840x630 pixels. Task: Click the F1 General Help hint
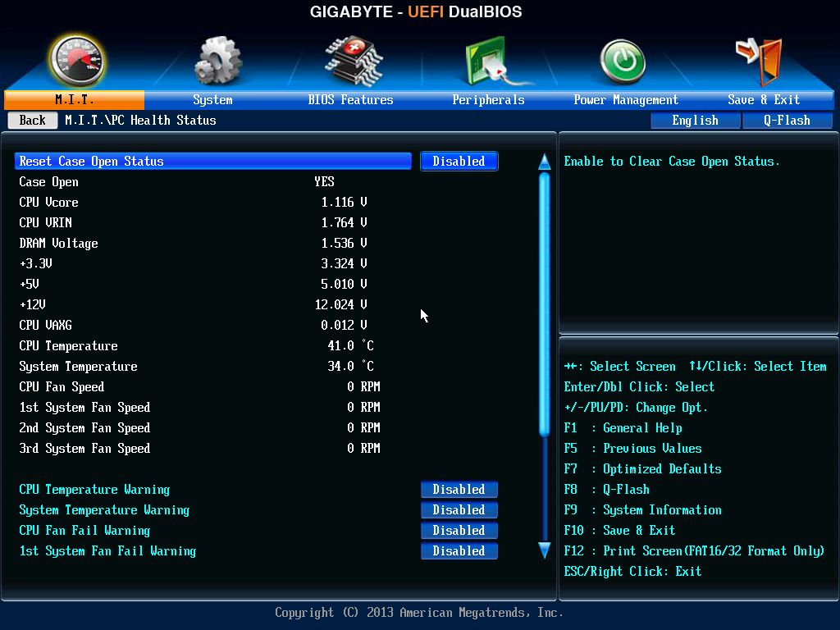pyautogui.click(x=623, y=428)
